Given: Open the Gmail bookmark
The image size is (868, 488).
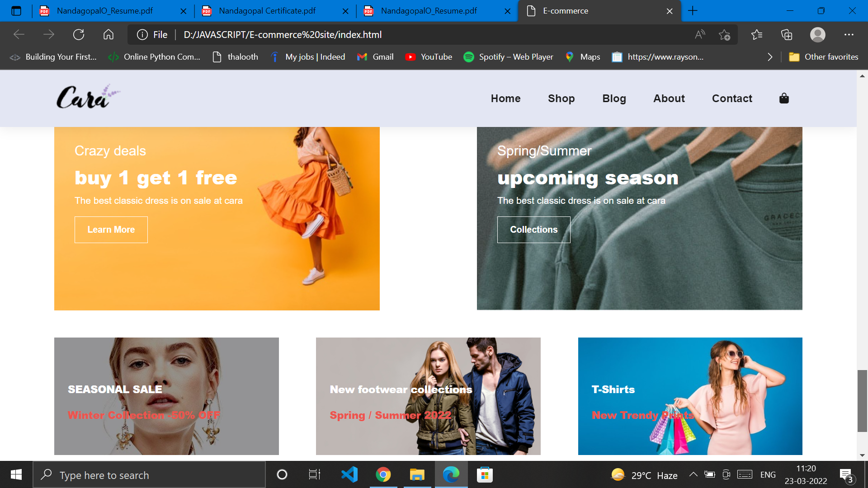Looking at the screenshot, I should pos(375,57).
